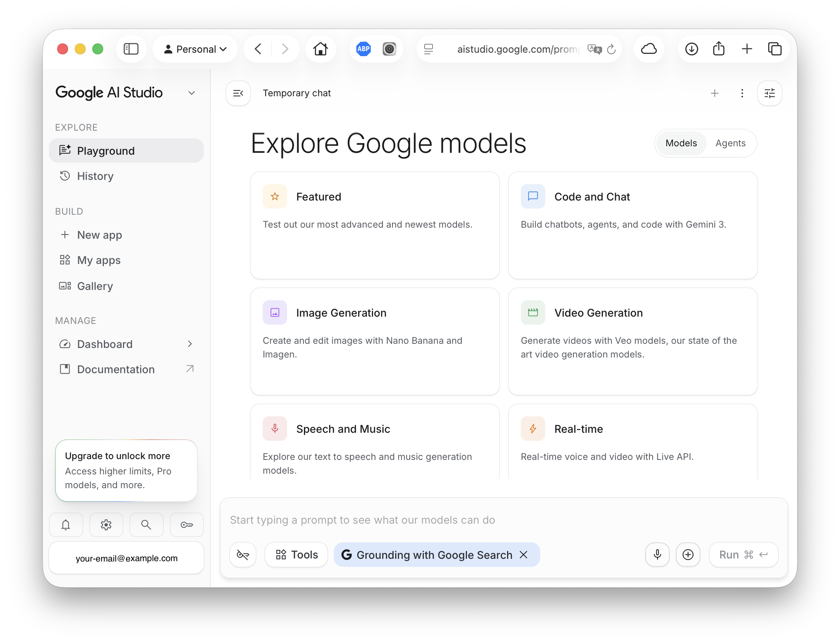Collapse the left navigation with menu-collapse icon
Image resolution: width=840 pixels, height=644 pixels.
tap(238, 93)
